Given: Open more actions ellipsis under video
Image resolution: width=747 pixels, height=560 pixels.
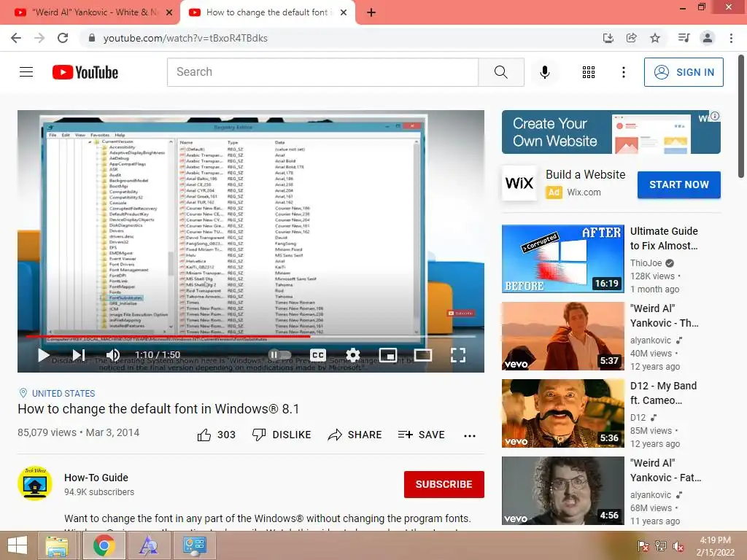Looking at the screenshot, I should point(470,435).
